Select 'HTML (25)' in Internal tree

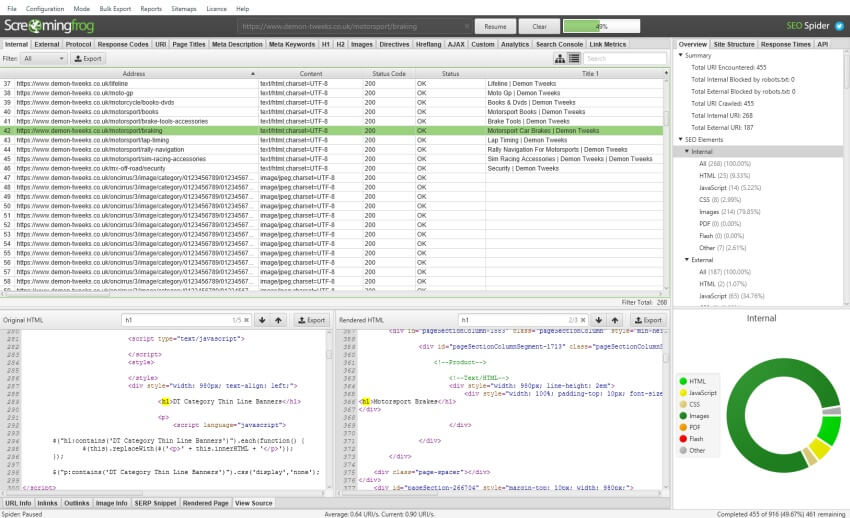point(724,176)
